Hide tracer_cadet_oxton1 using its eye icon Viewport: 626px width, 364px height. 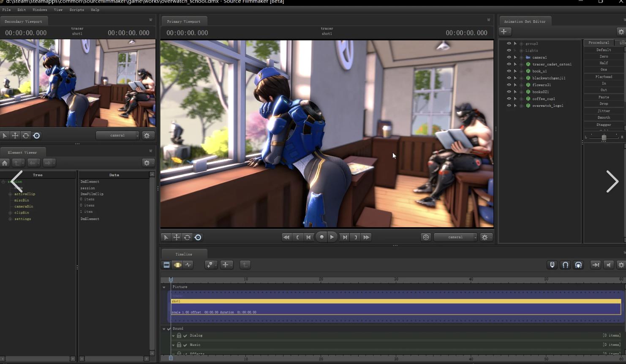(x=509, y=64)
